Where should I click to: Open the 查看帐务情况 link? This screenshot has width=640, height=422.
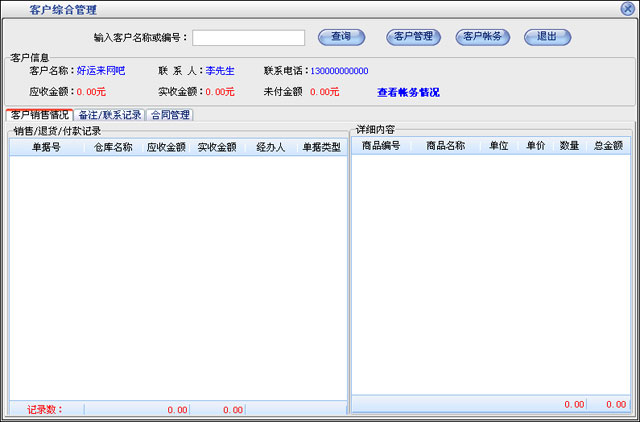tap(408, 93)
